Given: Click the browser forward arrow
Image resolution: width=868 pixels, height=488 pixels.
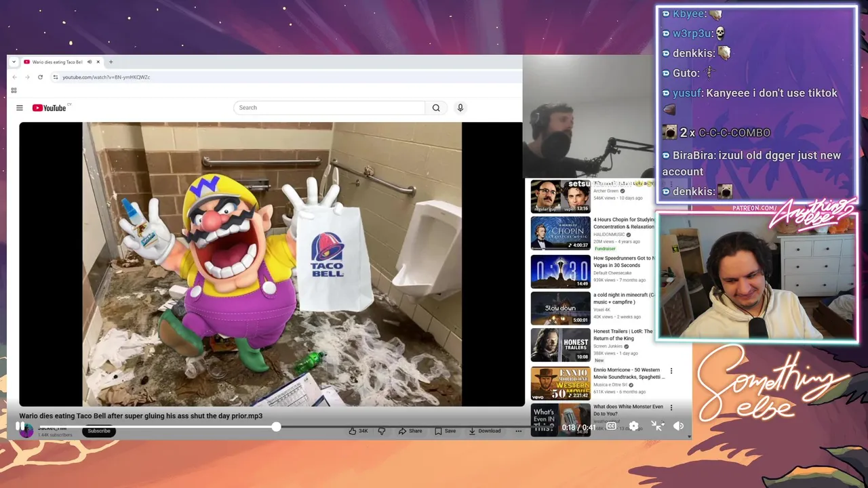Looking at the screenshot, I should (x=27, y=77).
